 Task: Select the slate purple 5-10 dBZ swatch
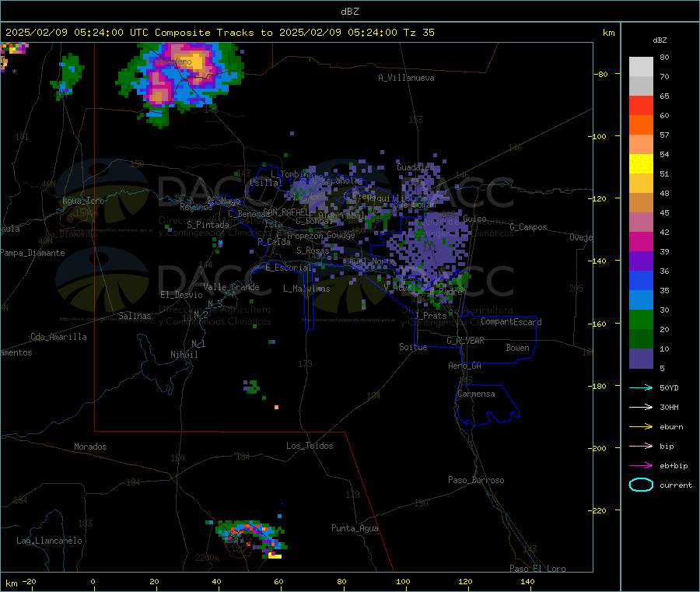(x=641, y=359)
